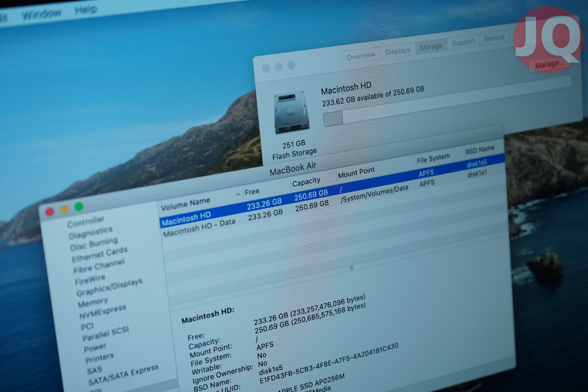Select Controller in the sidebar
588x392 pixels.
[86, 222]
